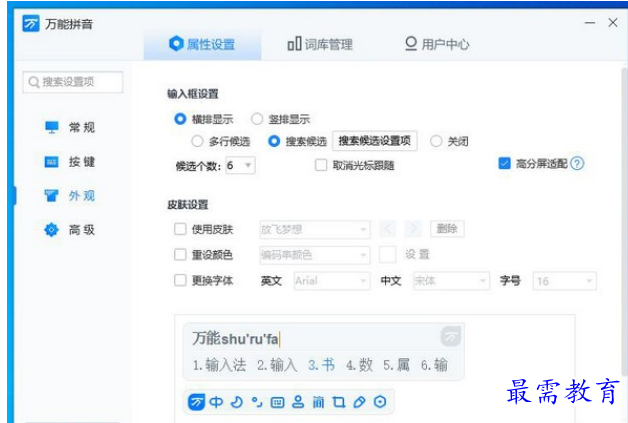Click the vertical scrollbar on the right edge
This screenshot has width=628, height=423.
(624, 222)
